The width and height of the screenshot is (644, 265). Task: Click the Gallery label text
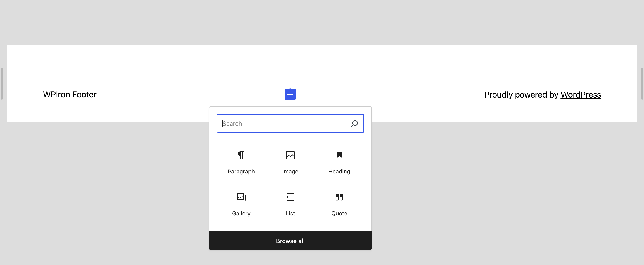(x=241, y=214)
